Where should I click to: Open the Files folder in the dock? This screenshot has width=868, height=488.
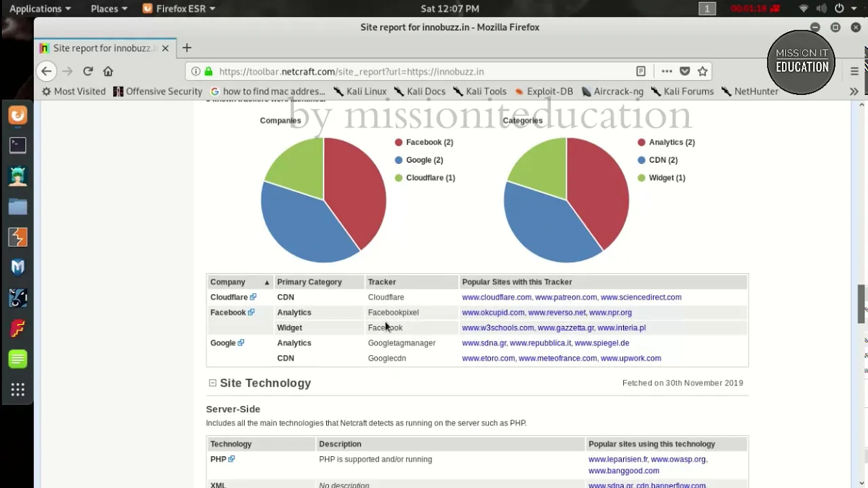(x=18, y=207)
